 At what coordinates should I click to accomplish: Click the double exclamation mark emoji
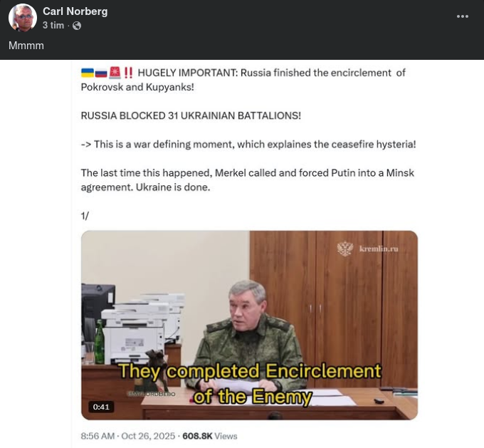(x=128, y=73)
